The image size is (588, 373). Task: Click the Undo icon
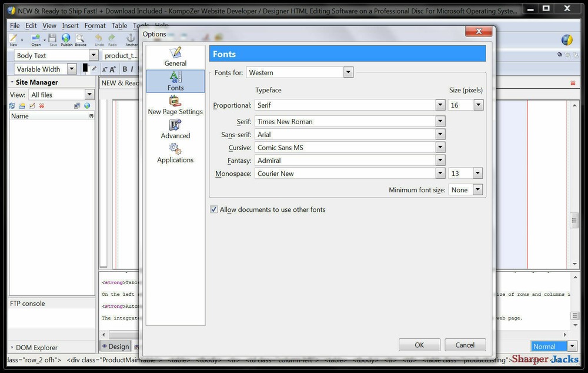pos(99,39)
